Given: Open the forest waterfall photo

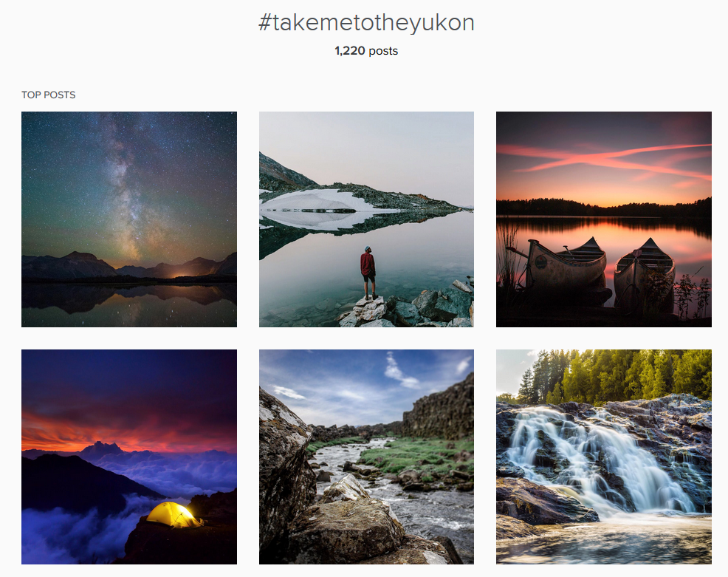Looking at the screenshot, I should 603,457.
